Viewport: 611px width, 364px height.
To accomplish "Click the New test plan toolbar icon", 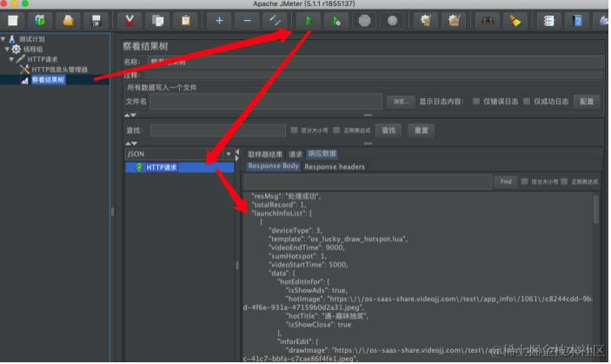I will tap(13, 20).
